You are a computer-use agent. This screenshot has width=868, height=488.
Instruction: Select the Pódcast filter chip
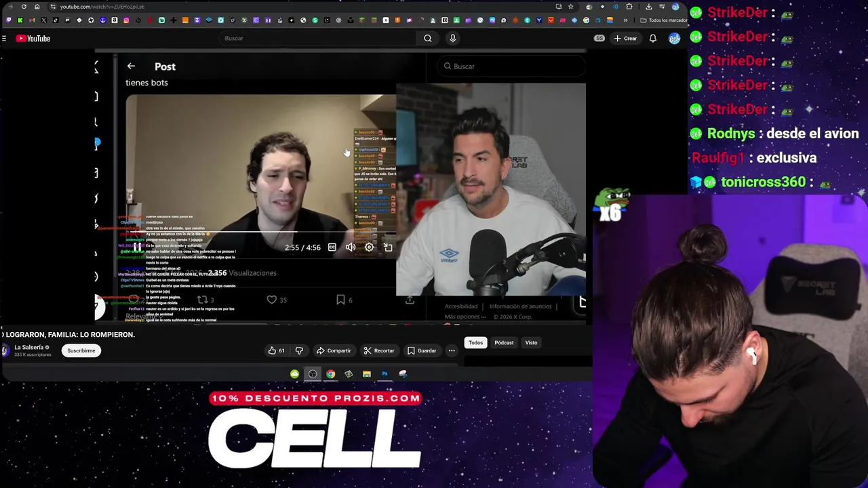504,343
